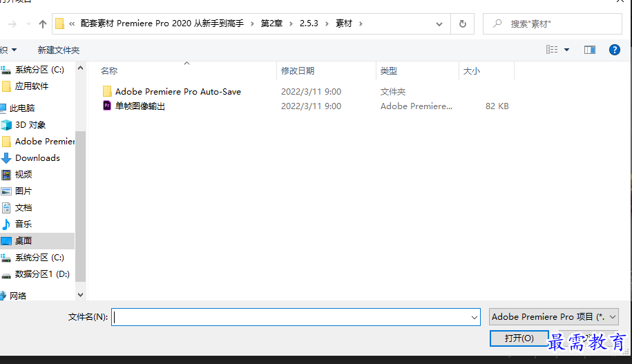The width and height of the screenshot is (632, 364).
Task: Sort by the 类型 column header
Action: click(389, 71)
